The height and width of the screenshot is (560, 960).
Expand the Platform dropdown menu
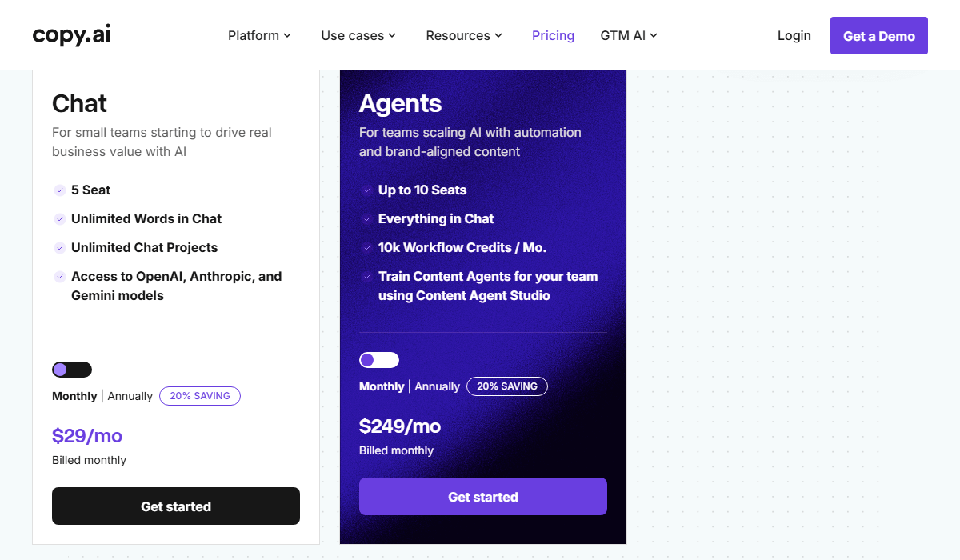point(259,35)
